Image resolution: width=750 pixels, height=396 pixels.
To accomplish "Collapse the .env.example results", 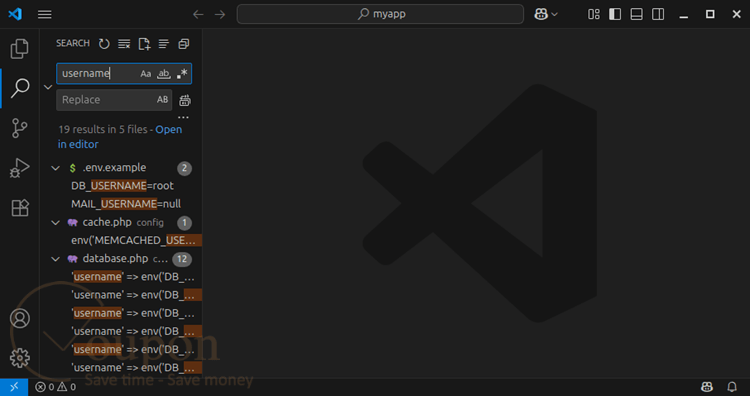I will (x=55, y=168).
